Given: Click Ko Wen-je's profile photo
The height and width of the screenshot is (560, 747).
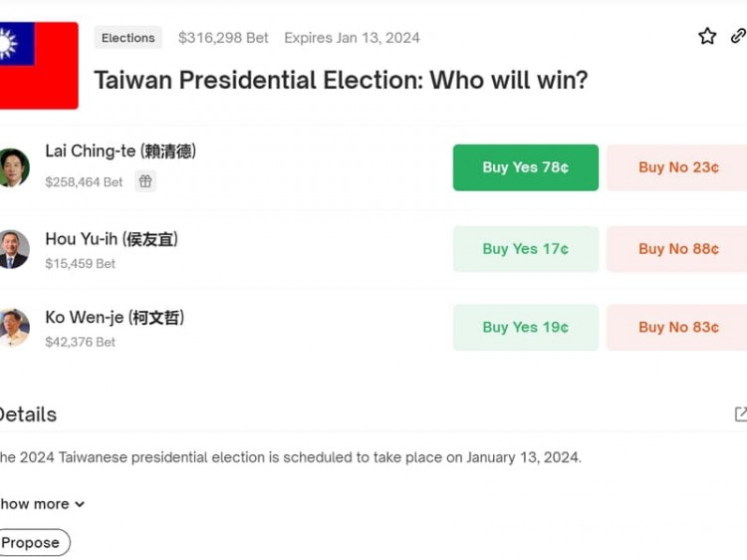Looking at the screenshot, I should coord(14,328).
